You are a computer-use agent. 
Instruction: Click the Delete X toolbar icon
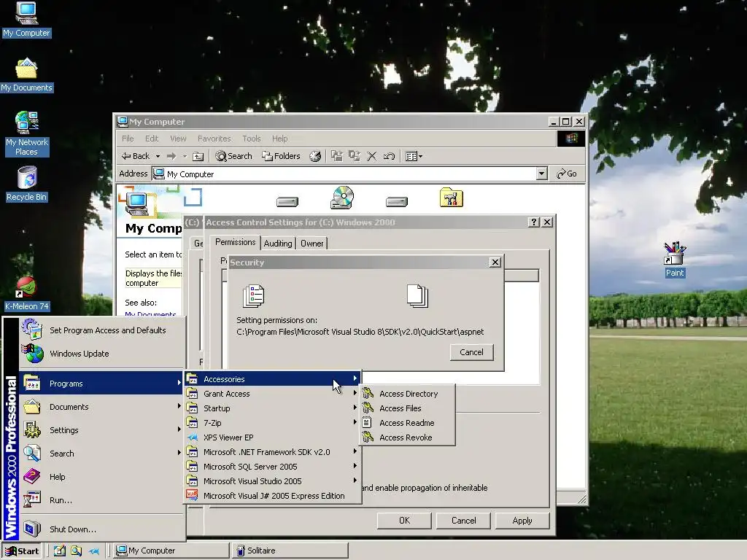(371, 156)
